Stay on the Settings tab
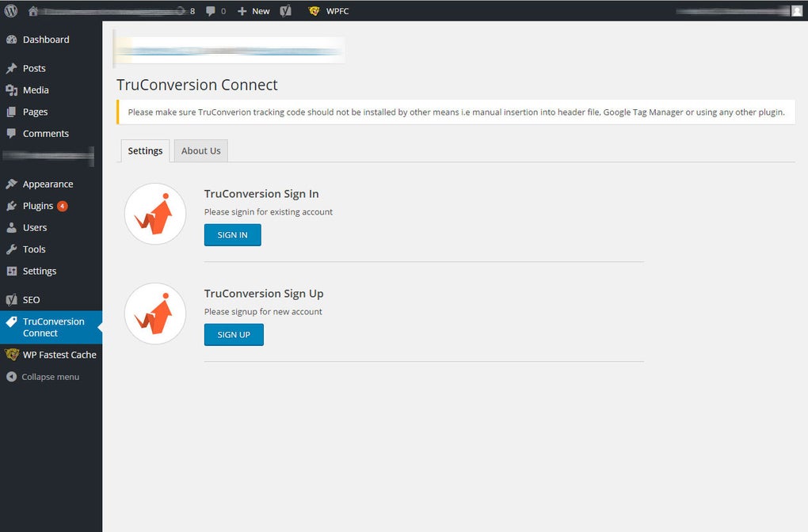Screen dimensions: 808x532 point(145,150)
